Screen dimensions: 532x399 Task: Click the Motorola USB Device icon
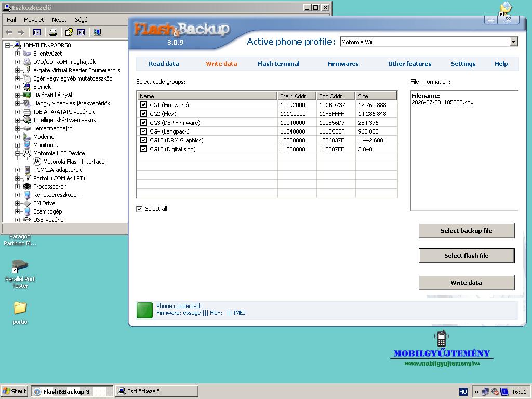click(27, 153)
